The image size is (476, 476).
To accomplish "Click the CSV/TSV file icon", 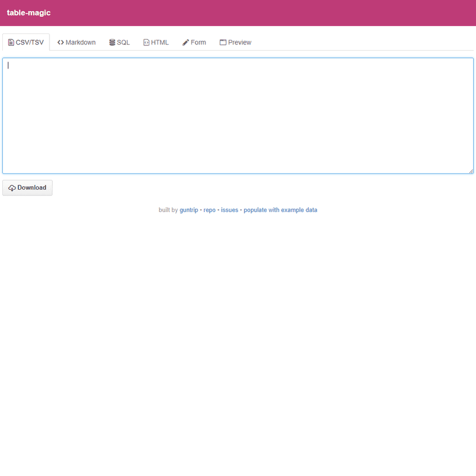I will (x=11, y=43).
